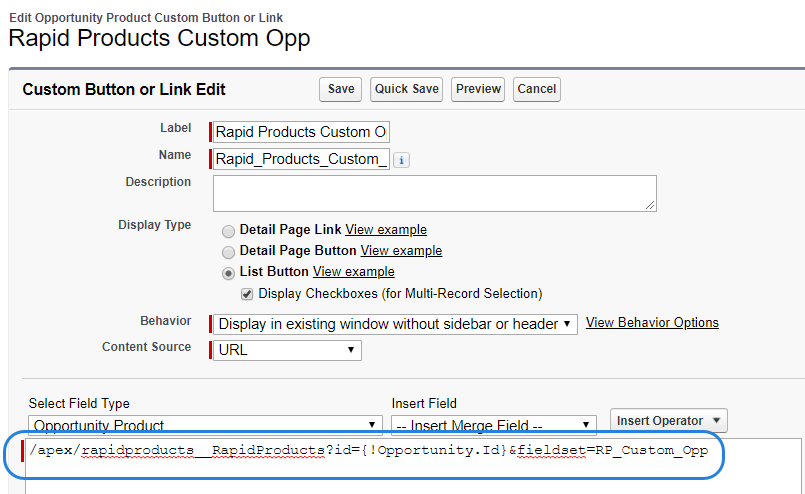Viewport: 805px width, 494px height.
Task: Open View Behavior Options link
Action: [x=652, y=322]
